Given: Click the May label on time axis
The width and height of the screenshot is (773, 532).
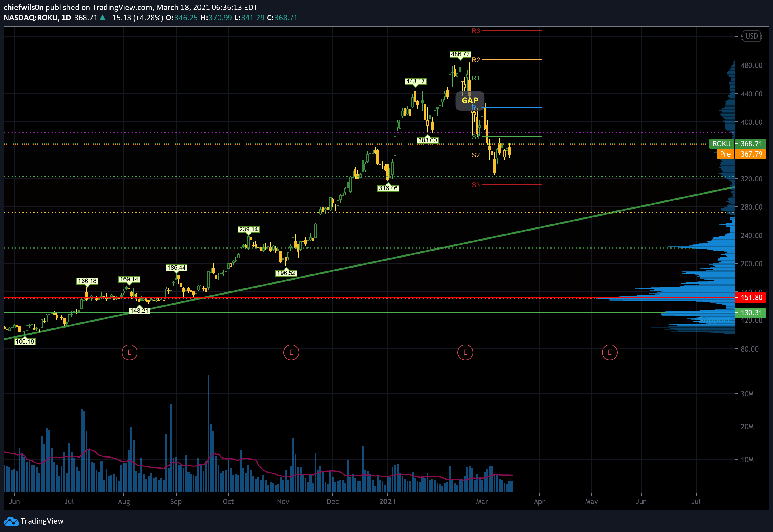Looking at the screenshot, I should (591, 502).
